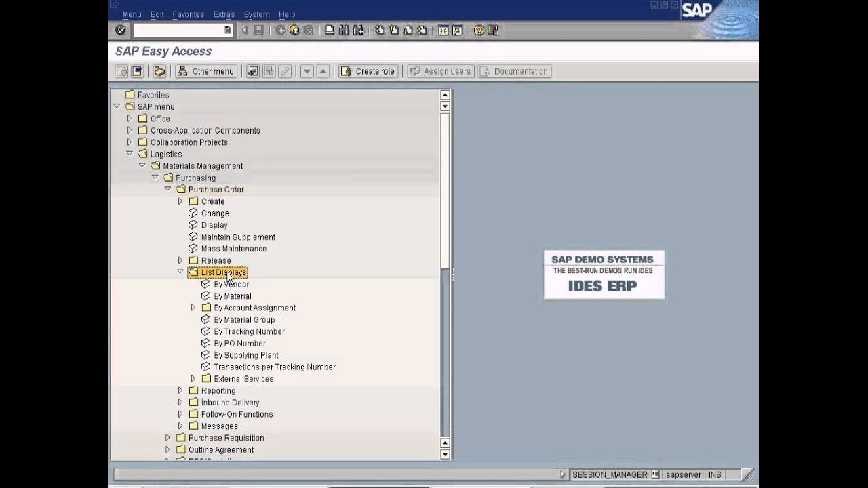This screenshot has height=488, width=868.
Task: Click the Create role button
Action: click(x=368, y=71)
